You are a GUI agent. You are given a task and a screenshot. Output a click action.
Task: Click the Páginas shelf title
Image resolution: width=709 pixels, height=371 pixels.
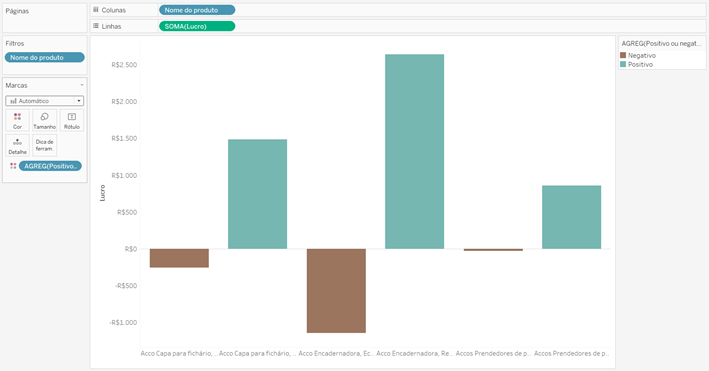pyautogui.click(x=17, y=11)
